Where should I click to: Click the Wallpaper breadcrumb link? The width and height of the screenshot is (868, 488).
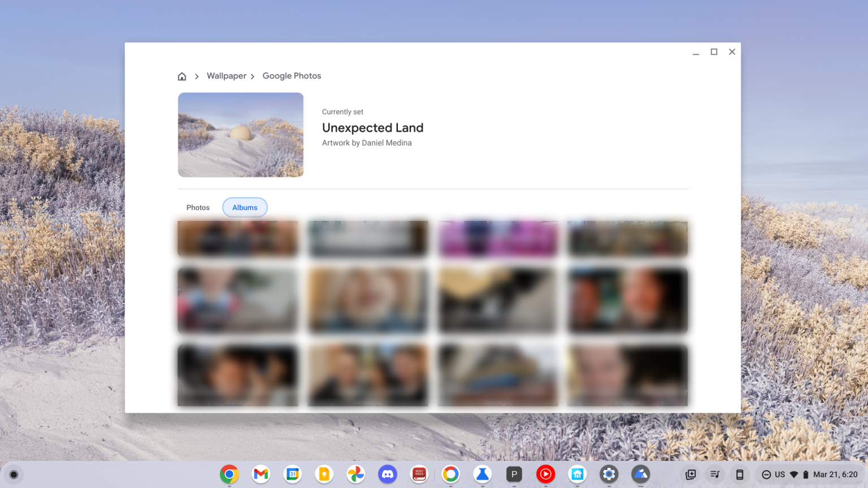pyautogui.click(x=226, y=76)
